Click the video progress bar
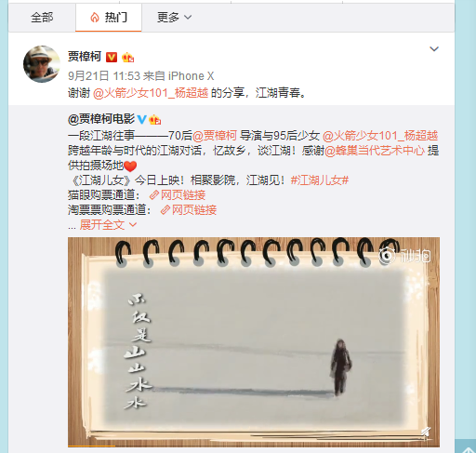The image size is (476, 453). click(254, 446)
